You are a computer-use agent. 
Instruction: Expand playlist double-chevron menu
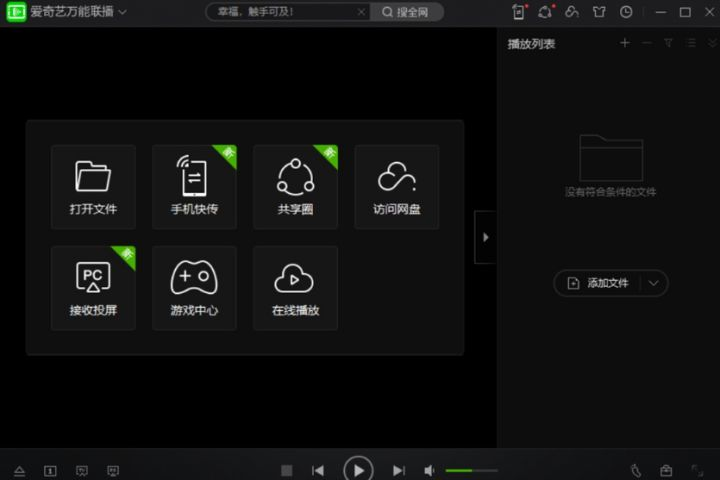[712, 43]
